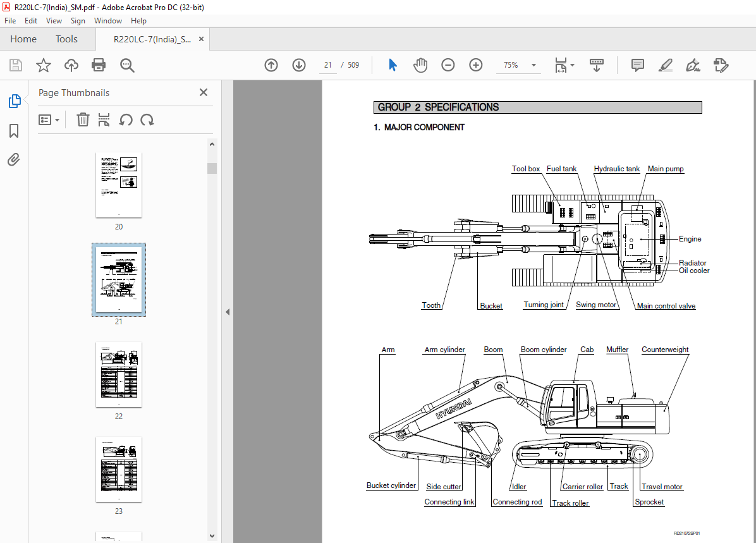Select page 22 thumbnail
756x543 pixels.
tap(119, 375)
